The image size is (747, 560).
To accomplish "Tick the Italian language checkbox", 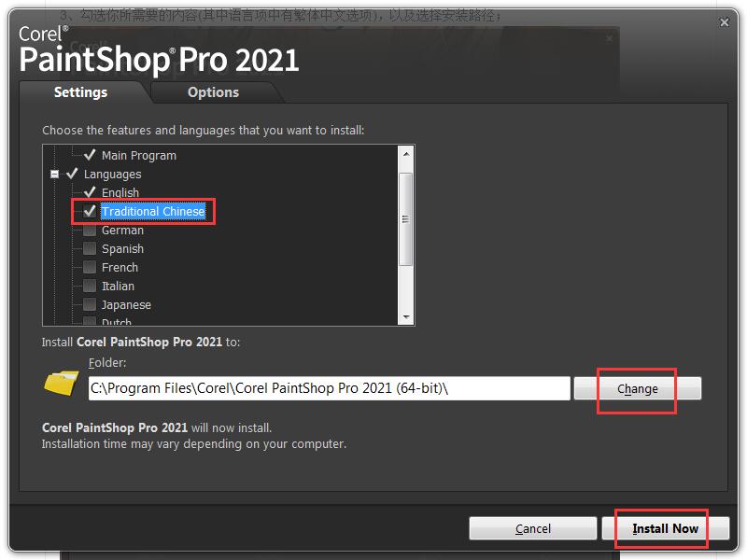I will point(90,286).
